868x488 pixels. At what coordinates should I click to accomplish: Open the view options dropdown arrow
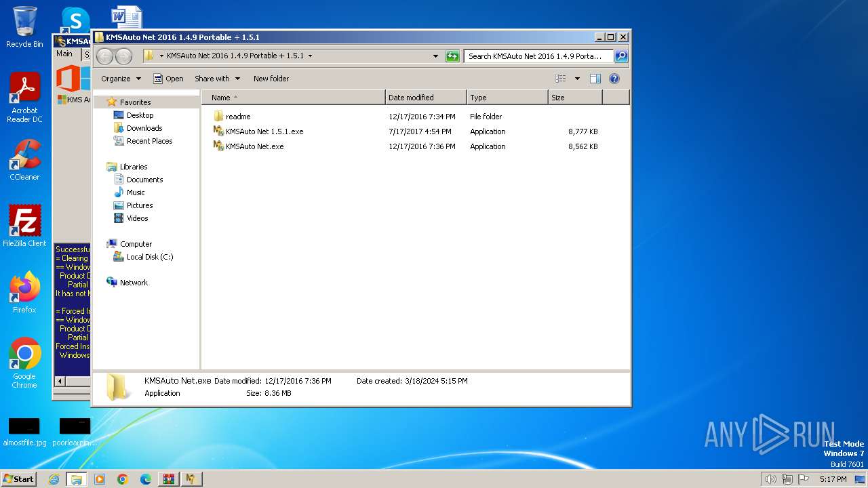(x=577, y=79)
